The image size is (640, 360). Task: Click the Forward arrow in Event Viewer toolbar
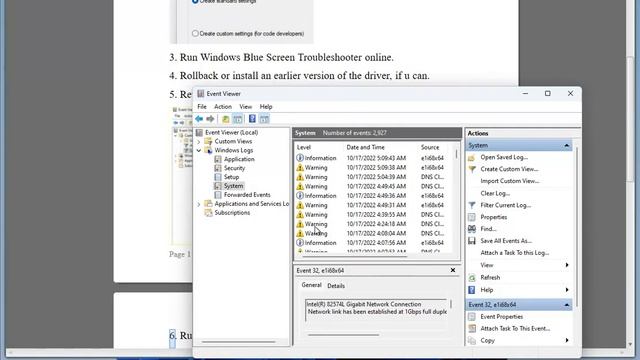coord(210,119)
